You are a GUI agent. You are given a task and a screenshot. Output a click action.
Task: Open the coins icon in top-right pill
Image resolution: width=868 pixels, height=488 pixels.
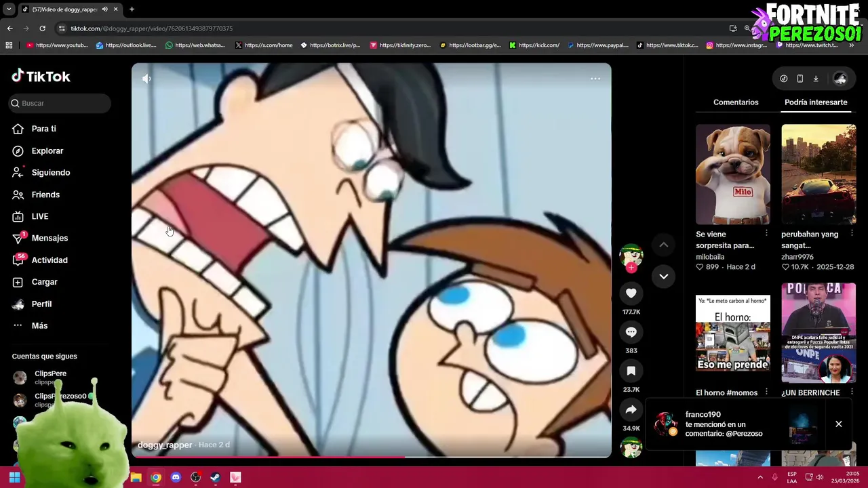[784, 79]
